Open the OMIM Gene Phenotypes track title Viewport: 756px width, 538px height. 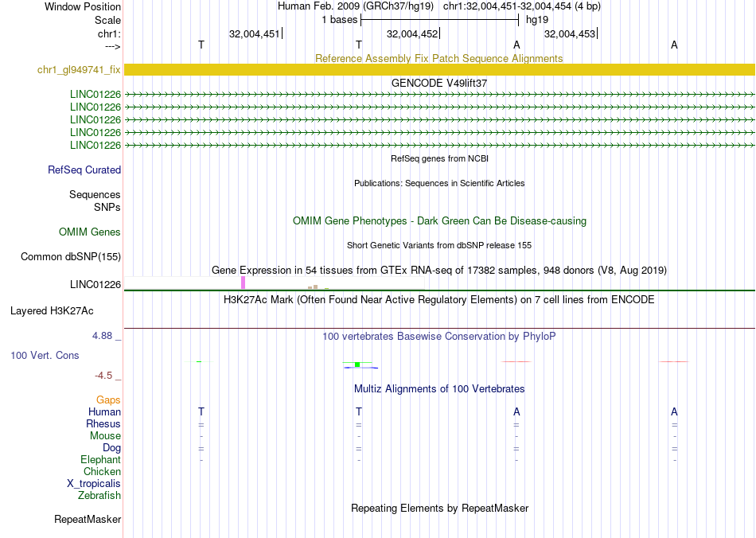439,220
